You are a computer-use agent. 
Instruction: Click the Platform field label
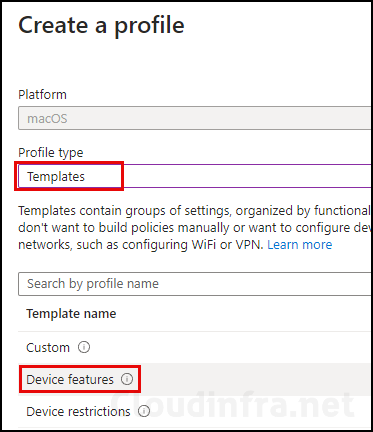pos(42,95)
